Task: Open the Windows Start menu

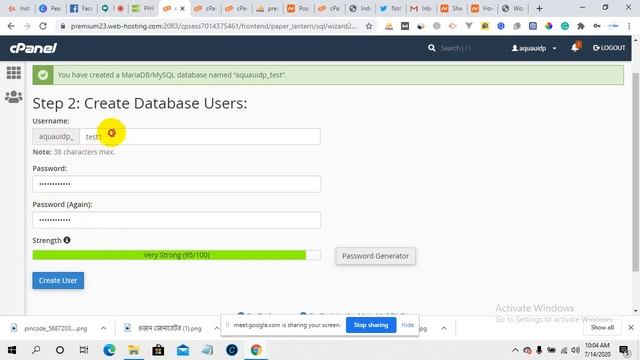Action: (12, 350)
